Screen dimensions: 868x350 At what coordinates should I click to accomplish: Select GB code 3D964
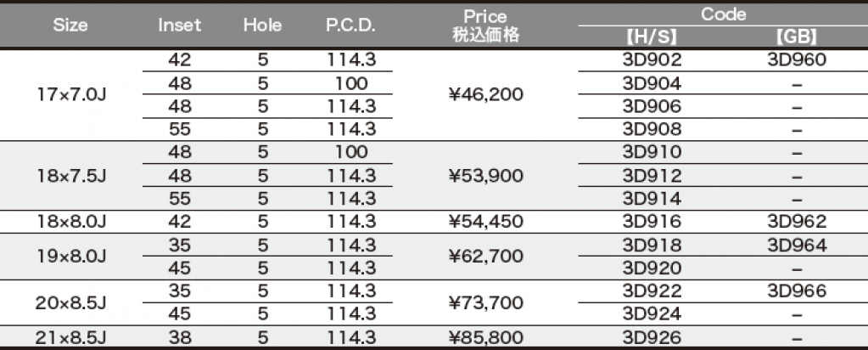pos(797,246)
